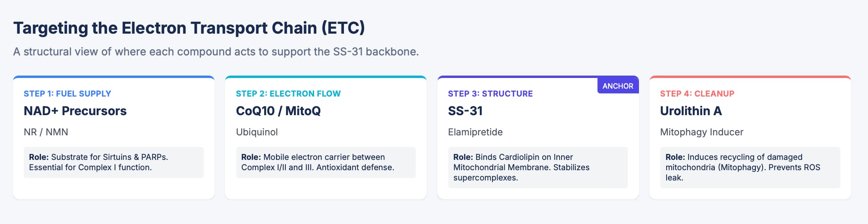Click the ANCHOR badge on SS-31 card

pos(618,86)
